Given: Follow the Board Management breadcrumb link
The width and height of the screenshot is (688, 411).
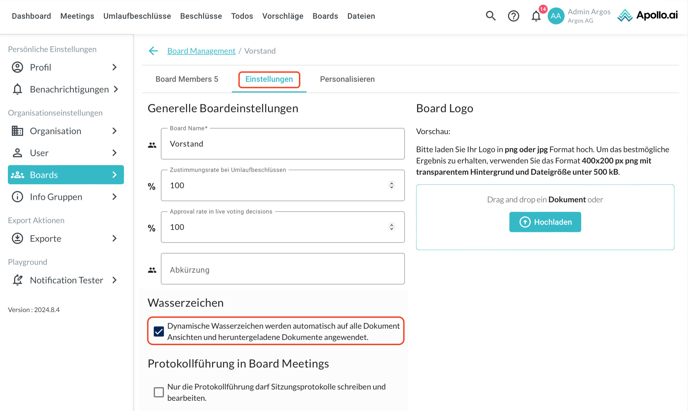Looking at the screenshot, I should point(201,51).
